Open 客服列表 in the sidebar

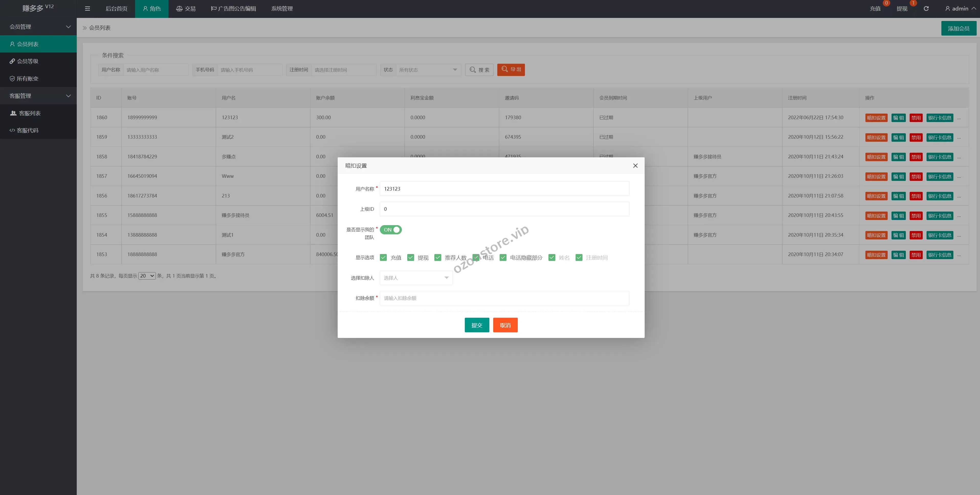click(x=30, y=113)
